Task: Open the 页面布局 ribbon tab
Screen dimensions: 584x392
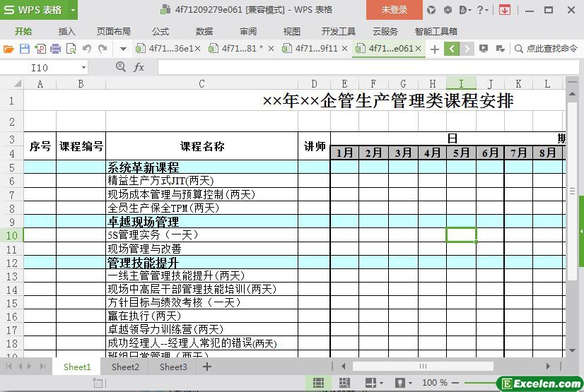Action: tap(114, 31)
